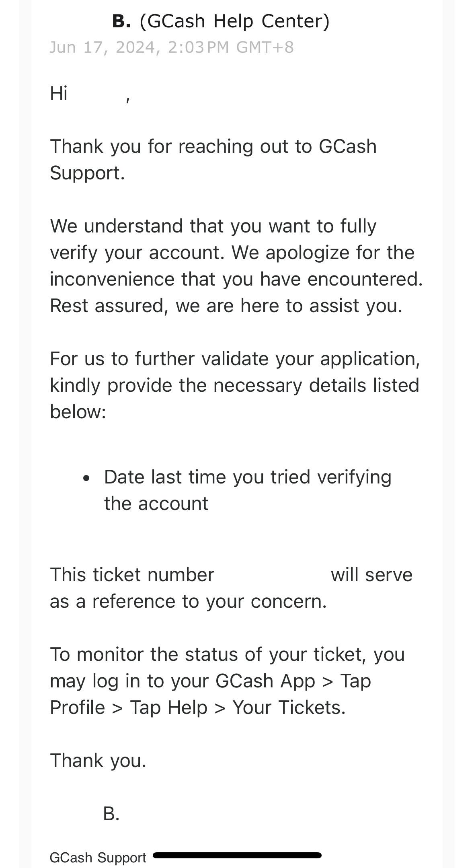Tap the bullet point marker
This screenshot has width=474, height=868.
click(86, 478)
